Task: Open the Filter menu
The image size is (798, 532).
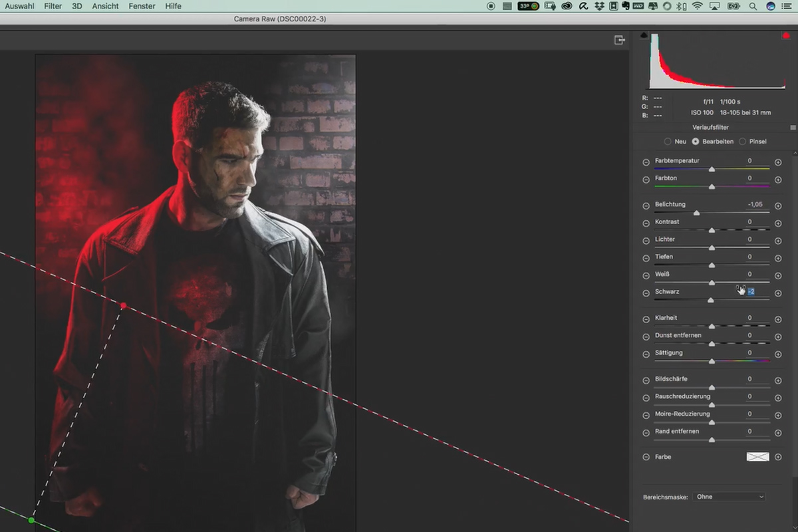Action: 53,6
